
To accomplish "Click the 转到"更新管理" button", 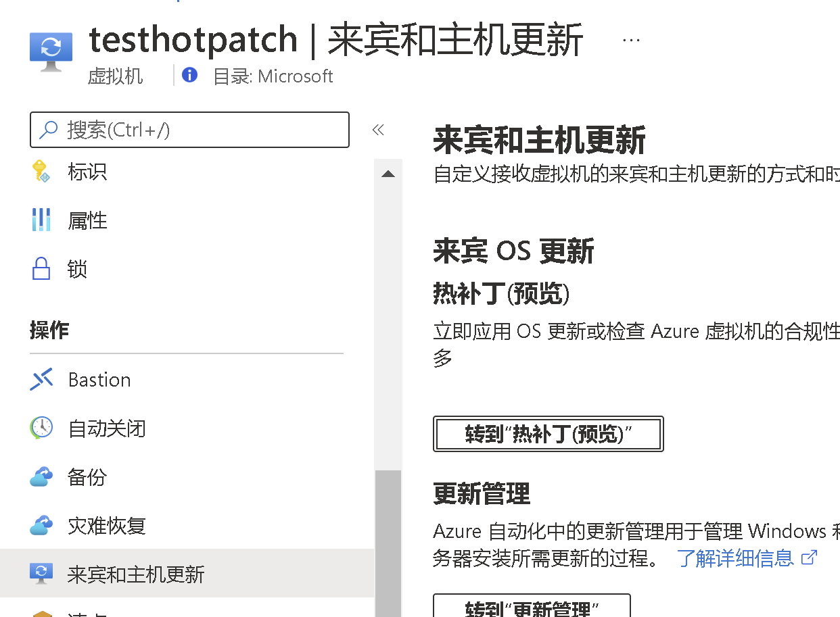I will tap(532, 607).
